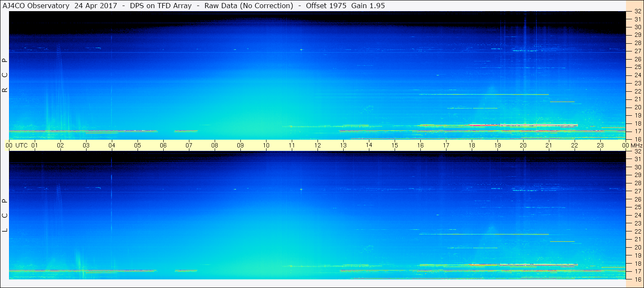The image size is (644, 288).
Task: Click 24 MHz tick on LCP frequency scale
Action: coord(638,215)
